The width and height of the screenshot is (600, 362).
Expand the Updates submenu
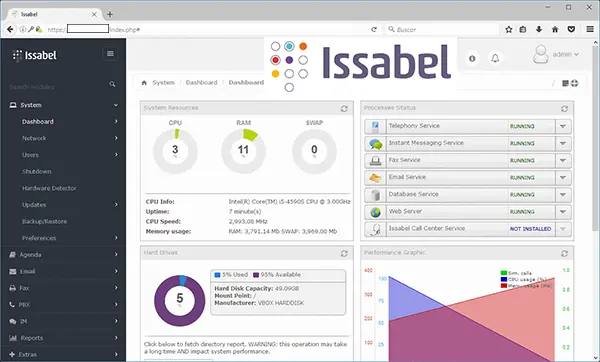(116, 205)
